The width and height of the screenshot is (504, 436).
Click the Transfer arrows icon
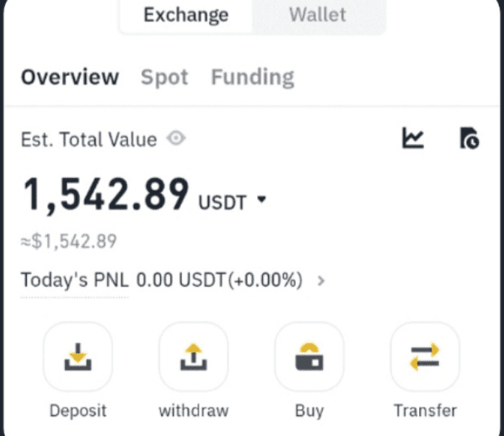[425, 357]
